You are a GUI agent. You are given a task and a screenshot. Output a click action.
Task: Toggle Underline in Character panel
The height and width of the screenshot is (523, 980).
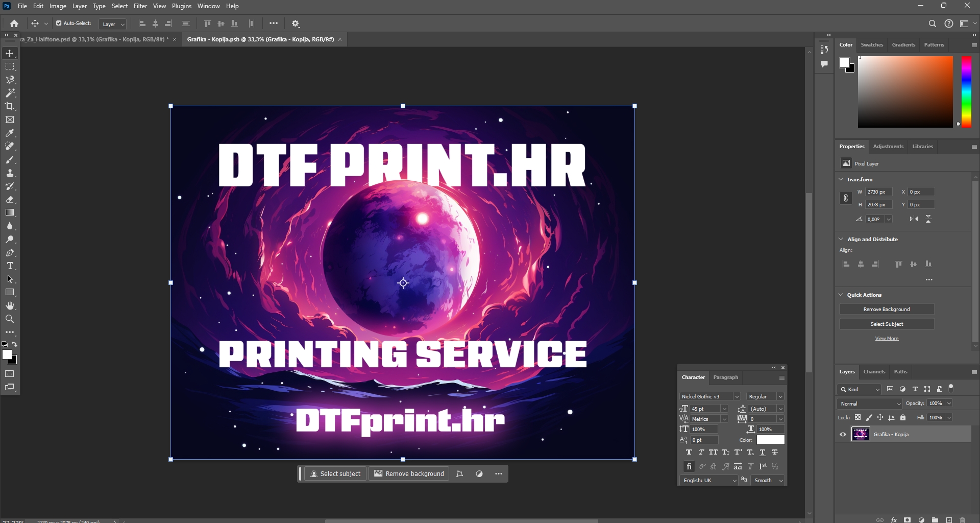point(763,452)
